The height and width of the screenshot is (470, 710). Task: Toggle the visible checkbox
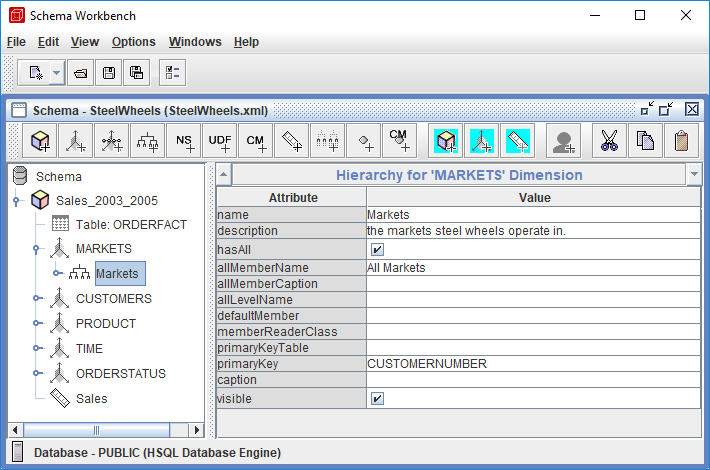[377, 398]
